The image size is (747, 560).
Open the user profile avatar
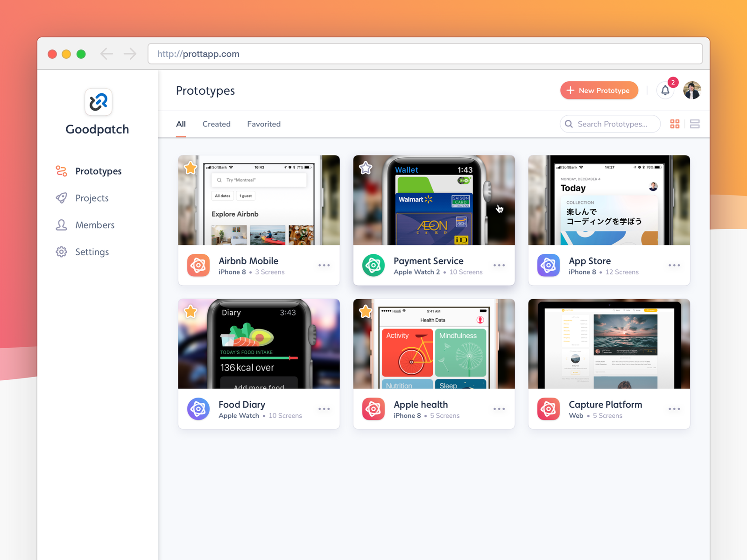click(x=692, y=90)
